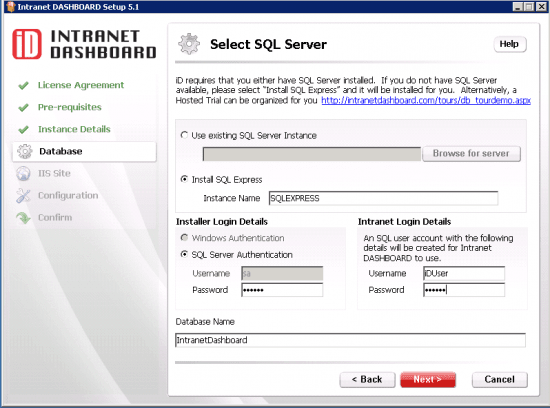Click the Cancel button
The width and height of the screenshot is (550, 408).
tap(499, 380)
